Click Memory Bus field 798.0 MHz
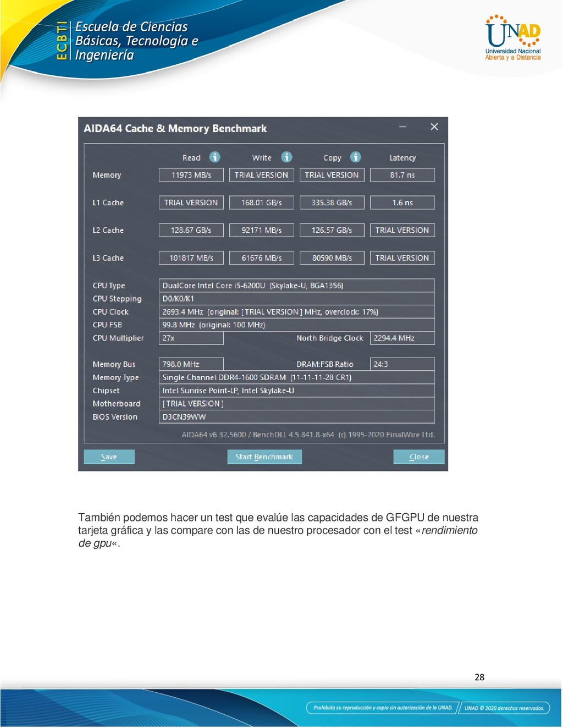Screen dimensions: 563x728 pyautogui.click(x=191, y=364)
